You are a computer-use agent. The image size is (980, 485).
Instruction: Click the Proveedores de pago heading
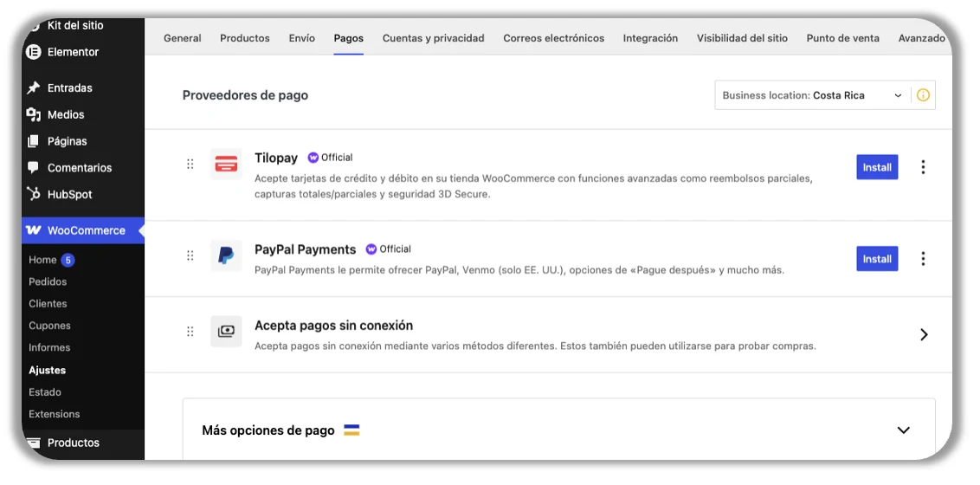245,95
